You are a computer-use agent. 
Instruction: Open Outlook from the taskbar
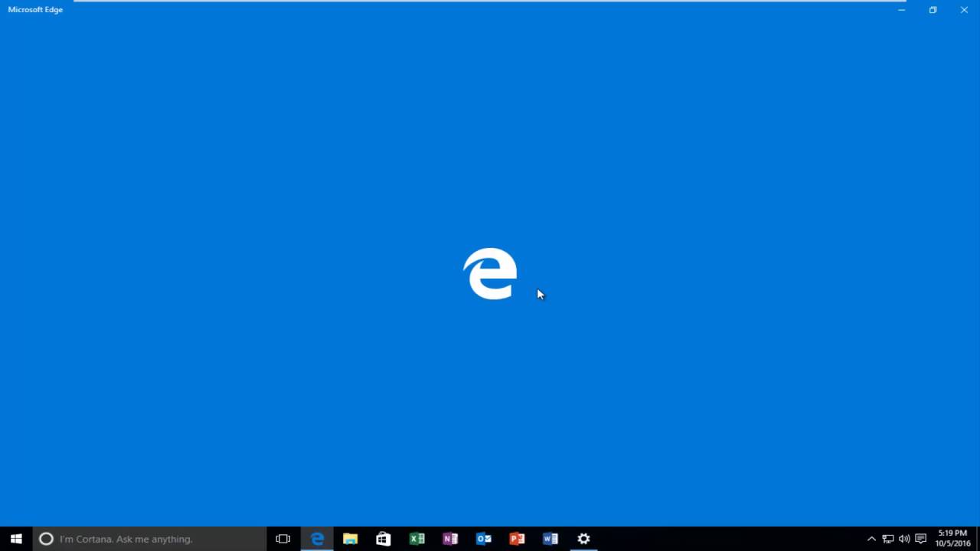484,539
